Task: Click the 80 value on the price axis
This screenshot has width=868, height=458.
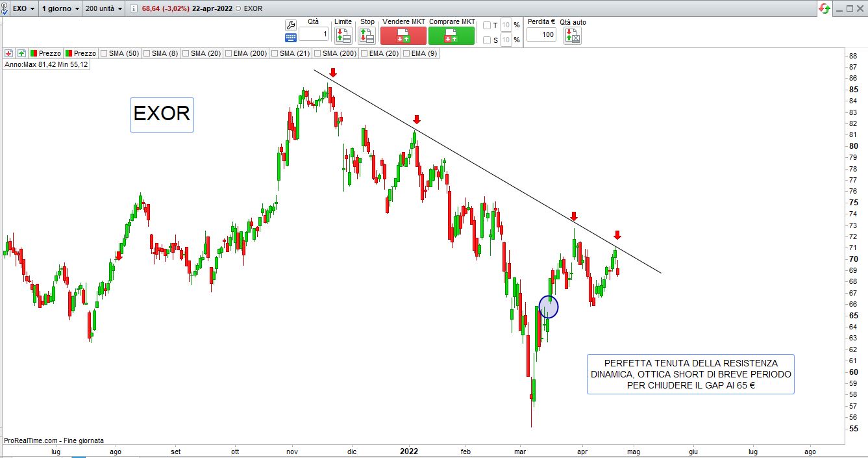Action: tap(852, 146)
